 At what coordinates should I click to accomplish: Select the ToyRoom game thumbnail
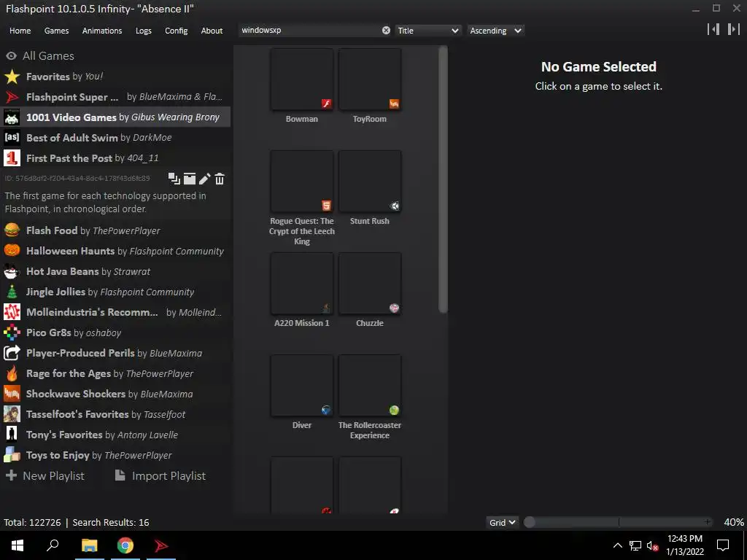coord(370,79)
